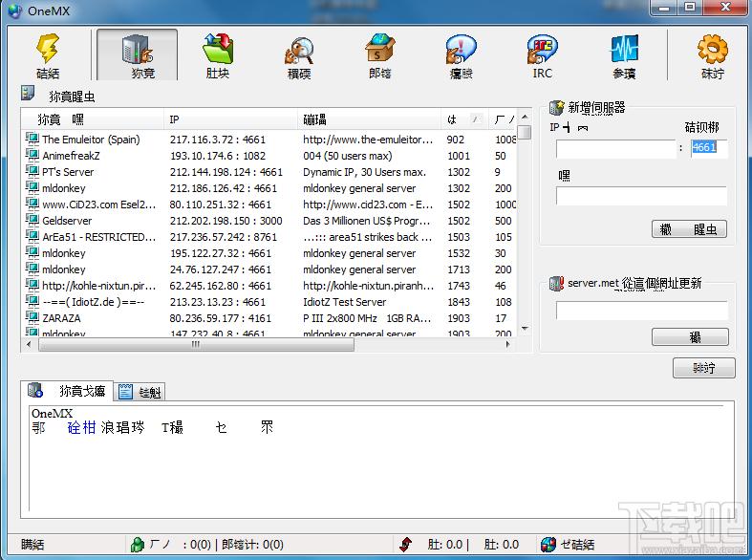Select the http://kohle-nixtun.pir server row
The width and height of the screenshot is (752, 560).
coord(269,286)
